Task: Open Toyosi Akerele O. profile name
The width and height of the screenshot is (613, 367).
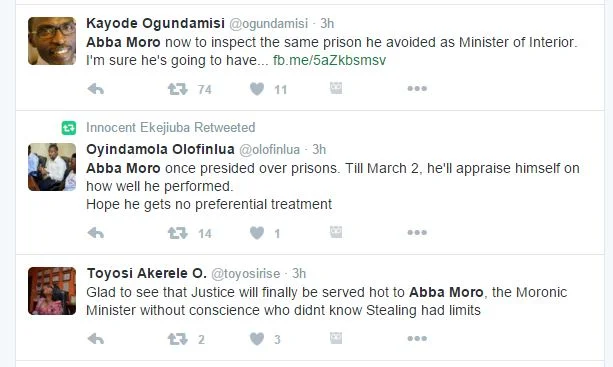Action: 147,273
